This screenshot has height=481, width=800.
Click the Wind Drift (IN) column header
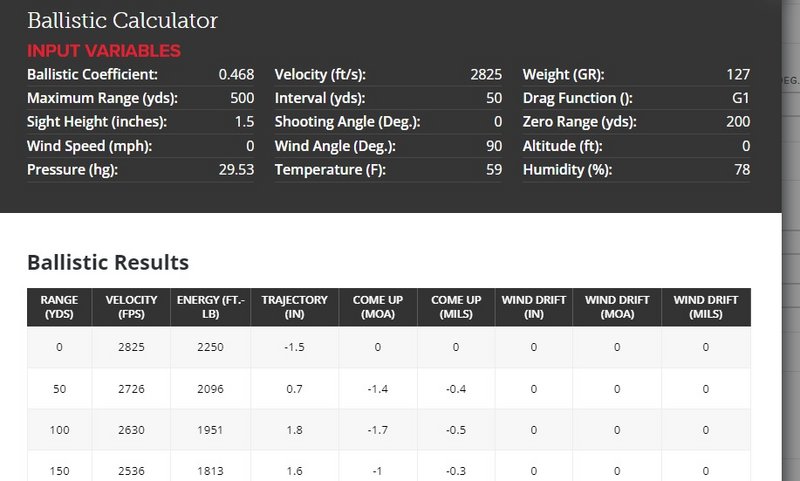(534, 307)
